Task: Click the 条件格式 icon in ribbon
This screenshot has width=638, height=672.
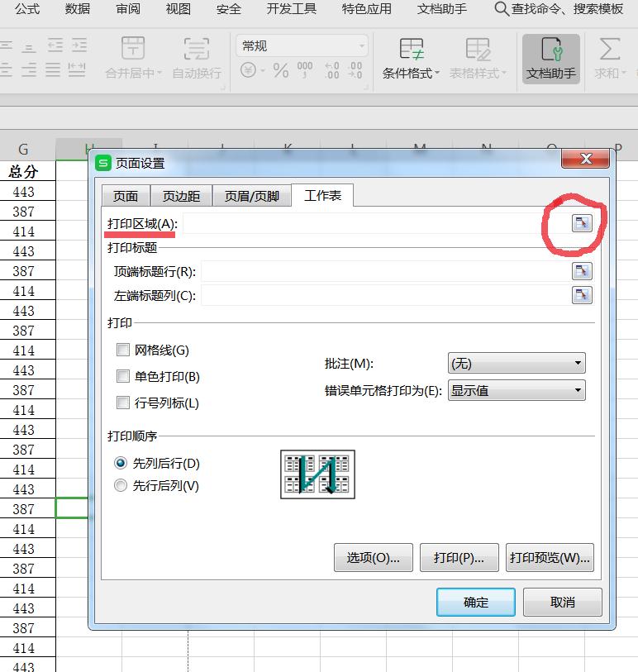Action: click(x=412, y=49)
